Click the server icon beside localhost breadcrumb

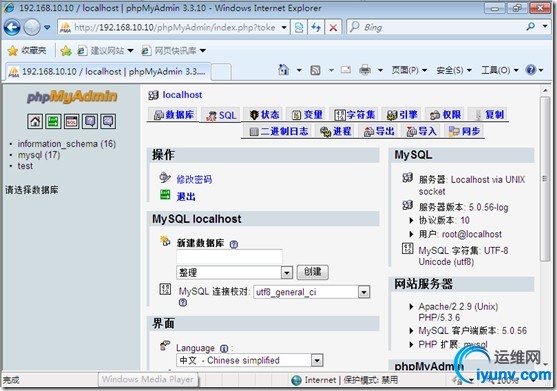pos(153,95)
